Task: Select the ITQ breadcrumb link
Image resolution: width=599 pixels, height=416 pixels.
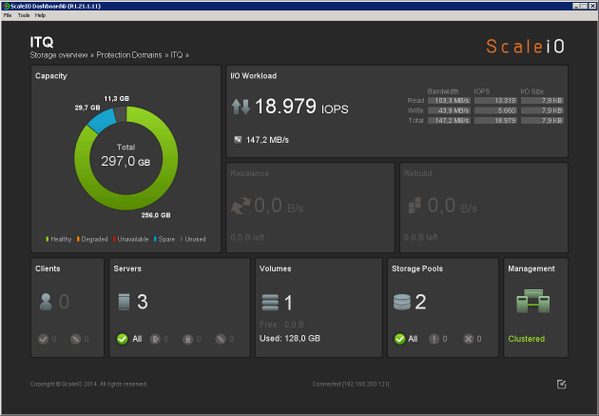Action: coord(176,55)
